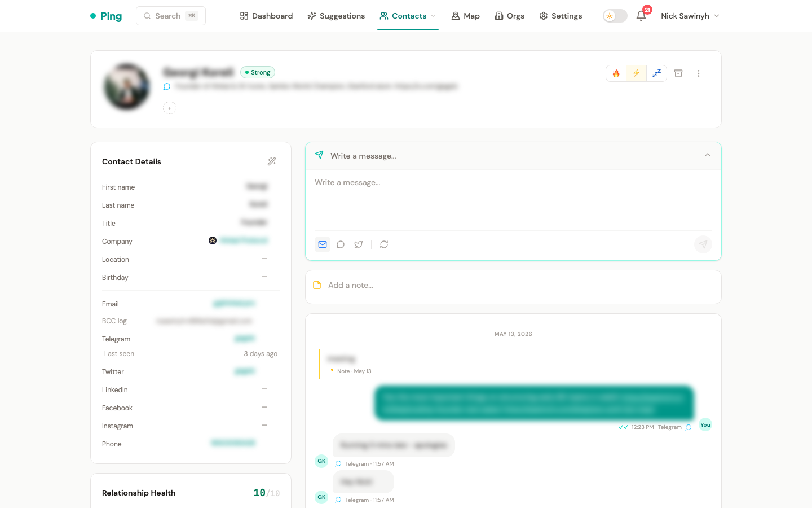This screenshot has height=508, width=812.
Task: Click the First name blurred value
Action: click(x=257, y=186)
